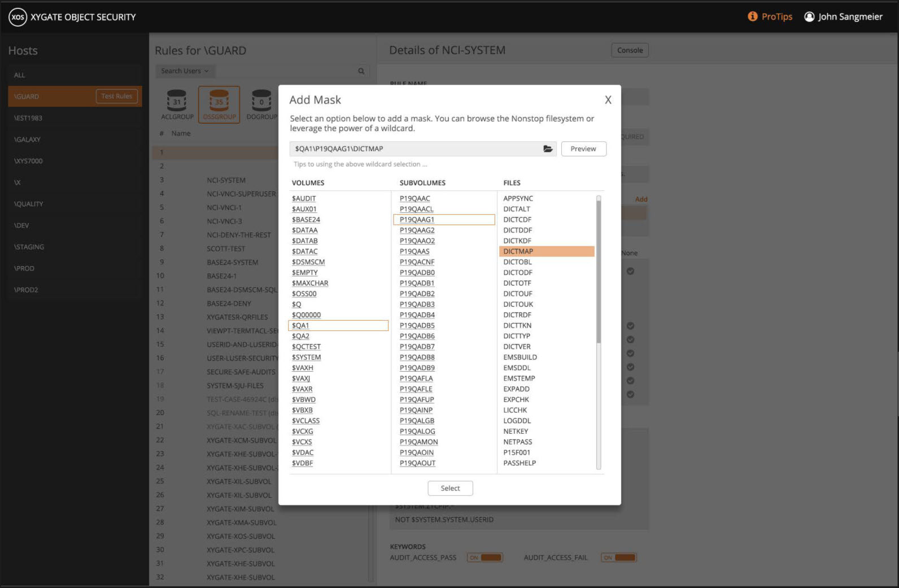Select the ALL hosts entry
Screen dimensions: 899x588
point(75,75)
